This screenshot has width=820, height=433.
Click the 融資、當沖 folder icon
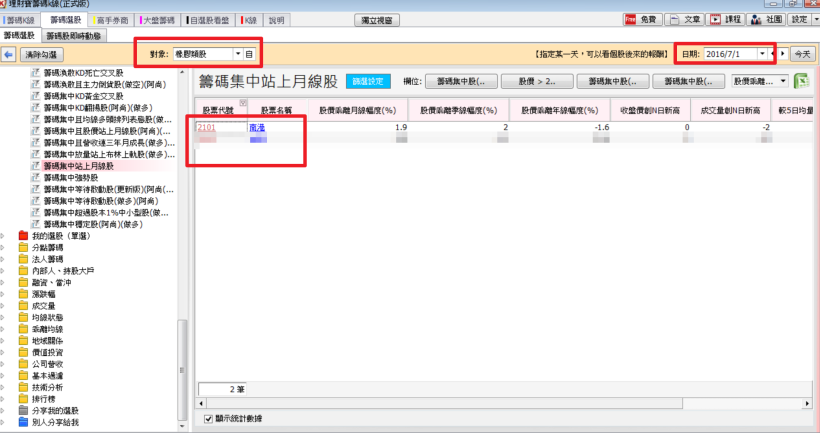(23, 282)
